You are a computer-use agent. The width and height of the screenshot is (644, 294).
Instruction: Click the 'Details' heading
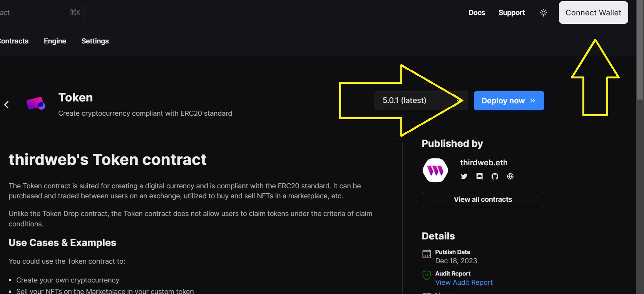(438, 236)
